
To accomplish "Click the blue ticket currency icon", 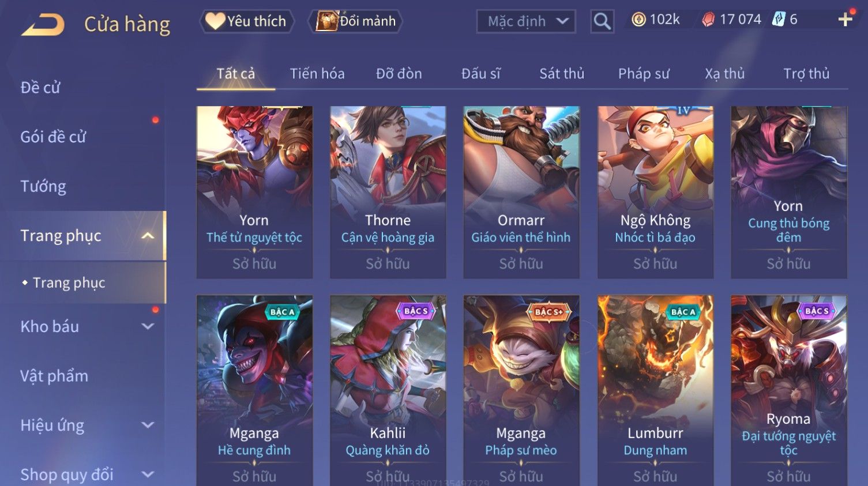I will [x=779, y=20].
